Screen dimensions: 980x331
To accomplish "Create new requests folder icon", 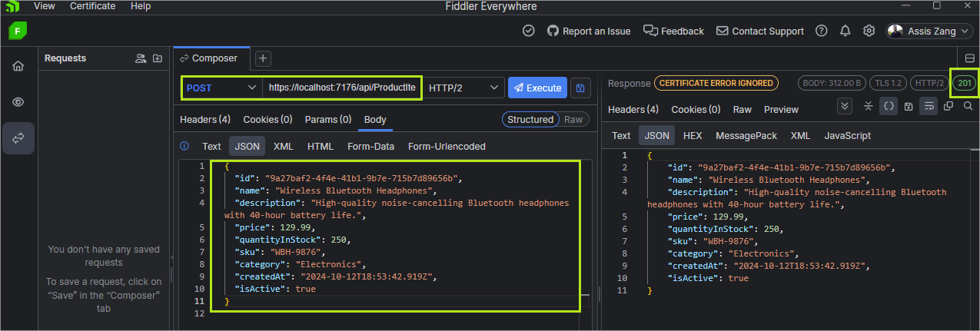I will pyautogui.click(x=158, y=58).
